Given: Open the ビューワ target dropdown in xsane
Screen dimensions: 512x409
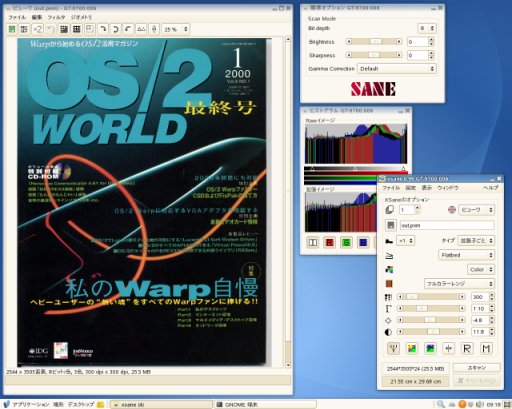Looking at the screenshot, I should coord(476,210).
